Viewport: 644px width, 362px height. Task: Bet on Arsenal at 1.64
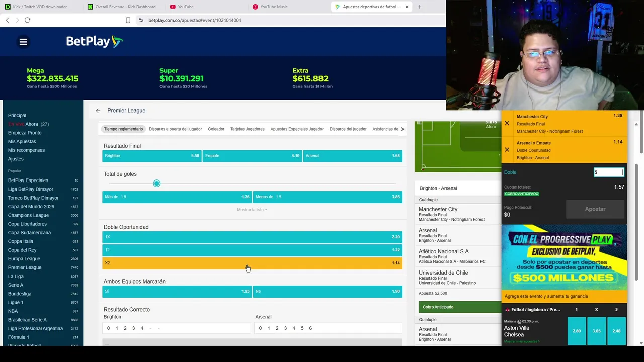(x=353, y=156)
